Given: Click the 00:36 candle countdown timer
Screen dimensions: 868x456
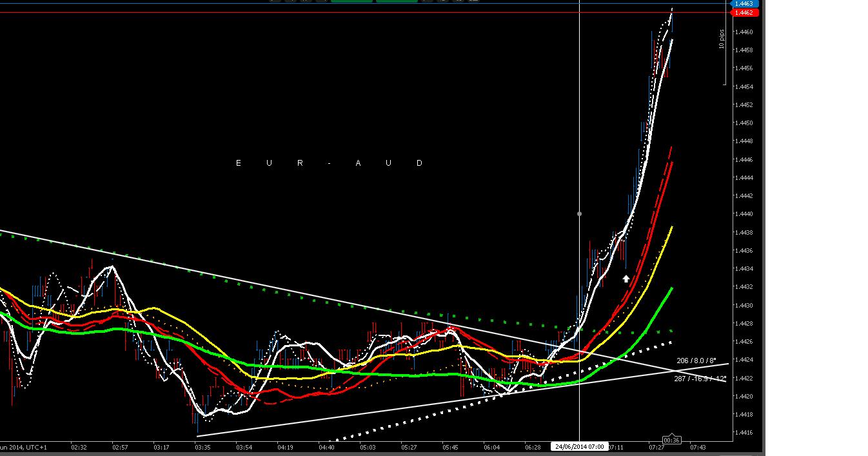Looking at the screenshot, I should (x=672, y=440).
